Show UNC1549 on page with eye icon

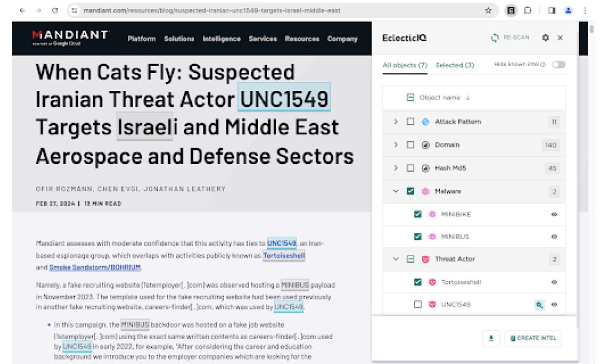(554, 305)
